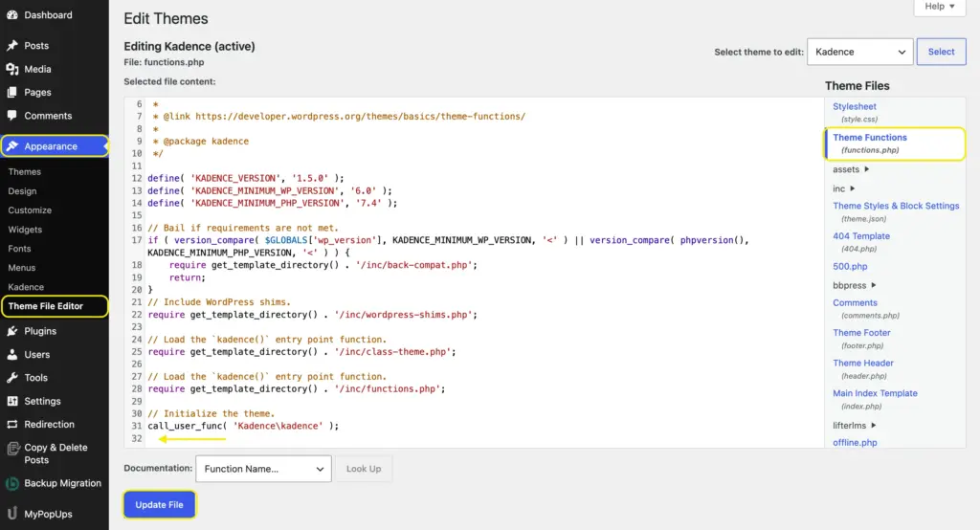Click the Posts pushpin icon
Image resolution: width=980 pixels, height=530 pixels.
(x=11, y=46)
